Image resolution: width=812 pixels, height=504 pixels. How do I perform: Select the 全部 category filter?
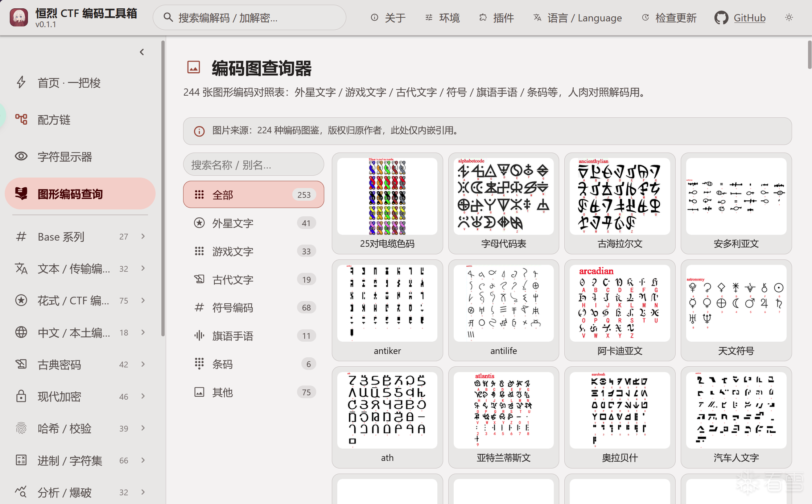254,195
